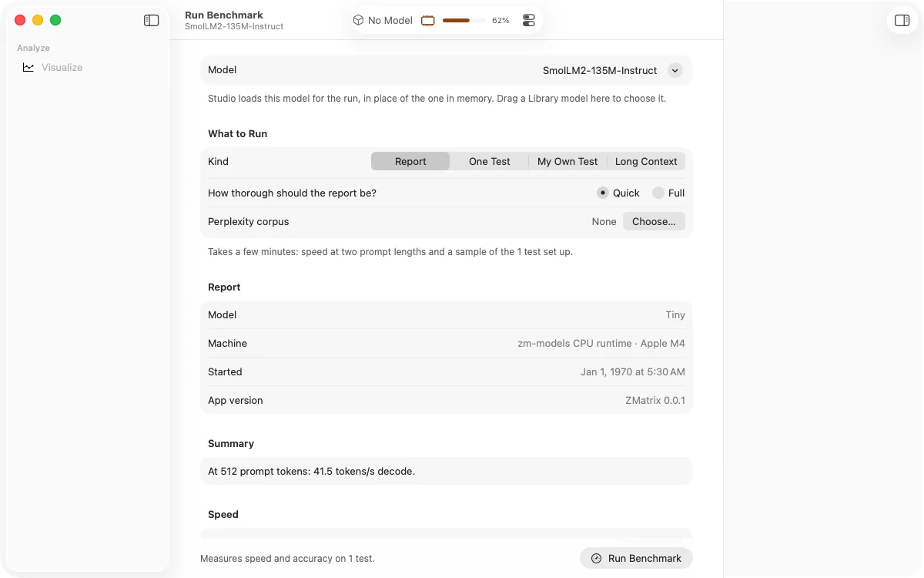
Task: Select the Report kind tab
Action: coord(410,162)
